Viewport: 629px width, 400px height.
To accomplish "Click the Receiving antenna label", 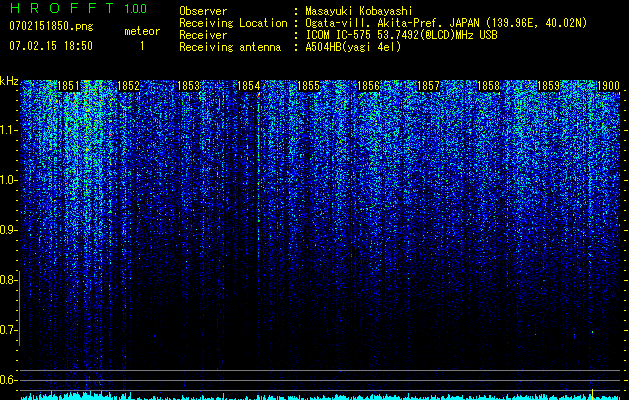I will click(x=230, y=47).
